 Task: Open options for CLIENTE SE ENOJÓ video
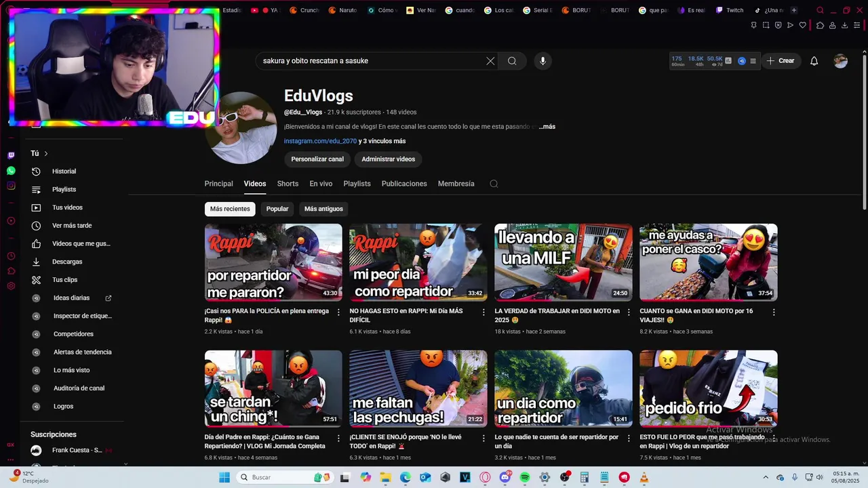coord(484,439)
